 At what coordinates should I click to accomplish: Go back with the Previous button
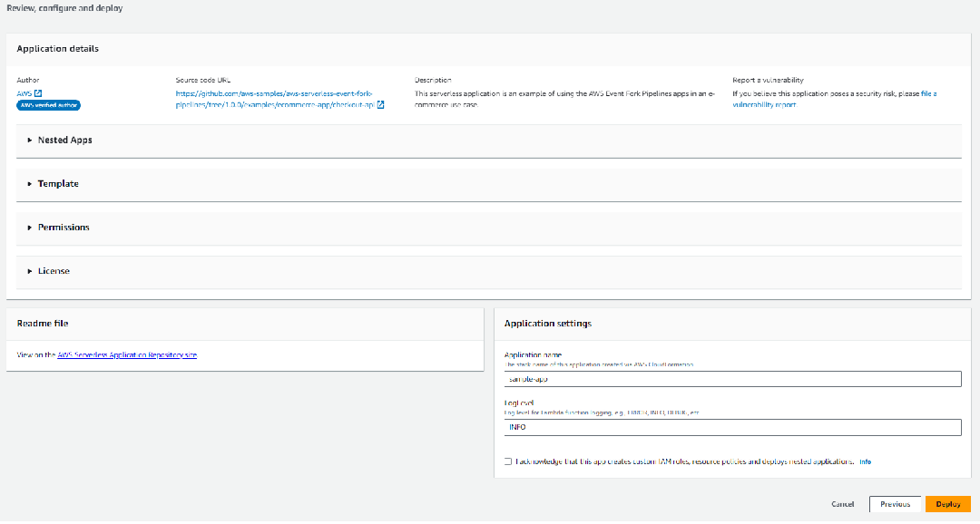[895, 504]
